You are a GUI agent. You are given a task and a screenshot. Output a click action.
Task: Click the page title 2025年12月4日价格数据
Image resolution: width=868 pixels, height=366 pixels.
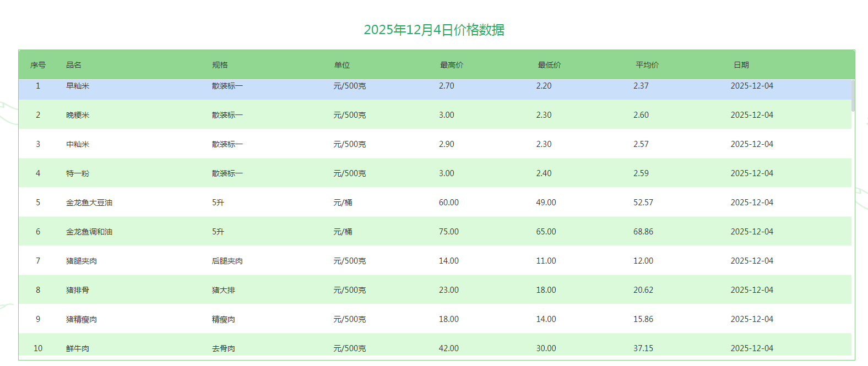(434, 30)
